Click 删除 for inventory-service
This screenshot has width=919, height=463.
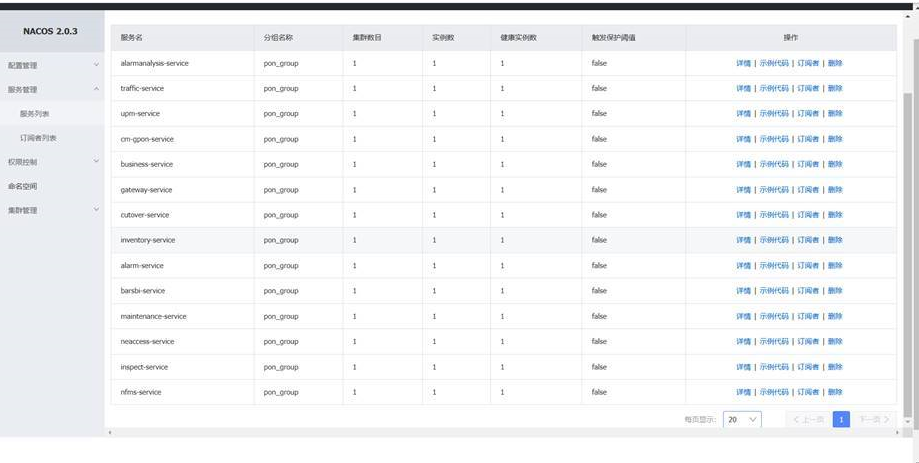point(835,240)
